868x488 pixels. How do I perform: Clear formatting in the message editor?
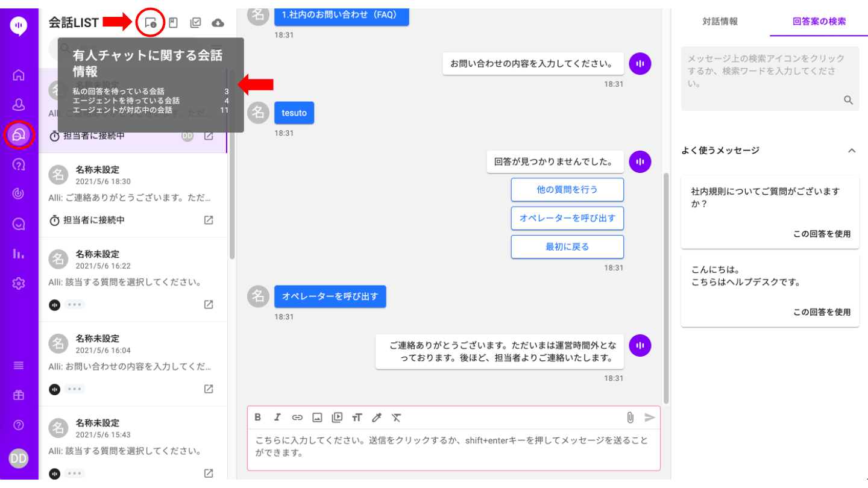396,417
